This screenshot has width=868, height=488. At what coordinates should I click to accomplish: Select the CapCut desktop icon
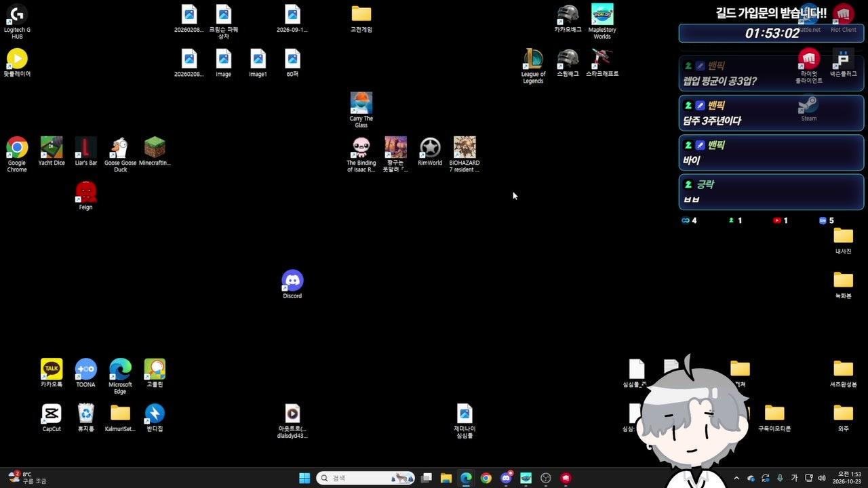click(x=52, y=418)
